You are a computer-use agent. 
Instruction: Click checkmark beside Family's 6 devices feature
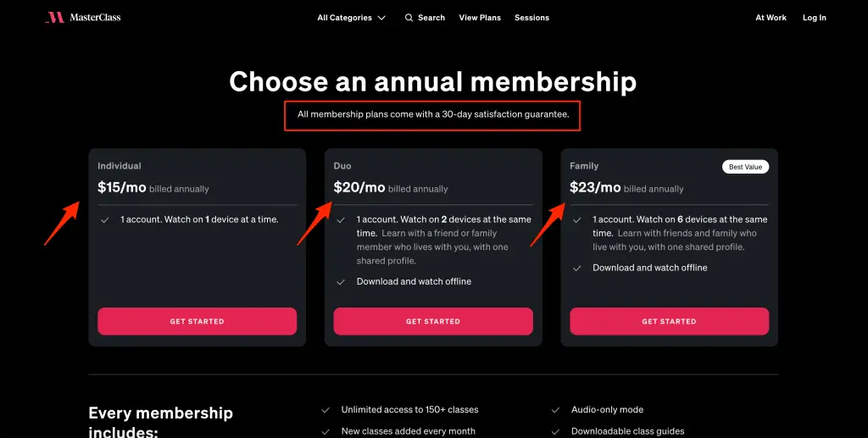(x=576, y=220)
